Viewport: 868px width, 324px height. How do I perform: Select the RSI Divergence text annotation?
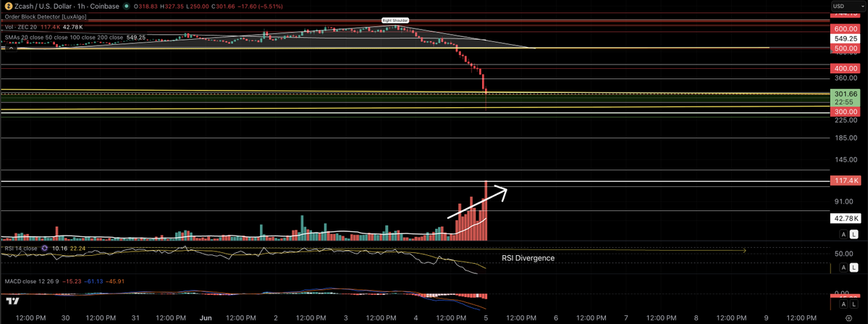point(528,257)
